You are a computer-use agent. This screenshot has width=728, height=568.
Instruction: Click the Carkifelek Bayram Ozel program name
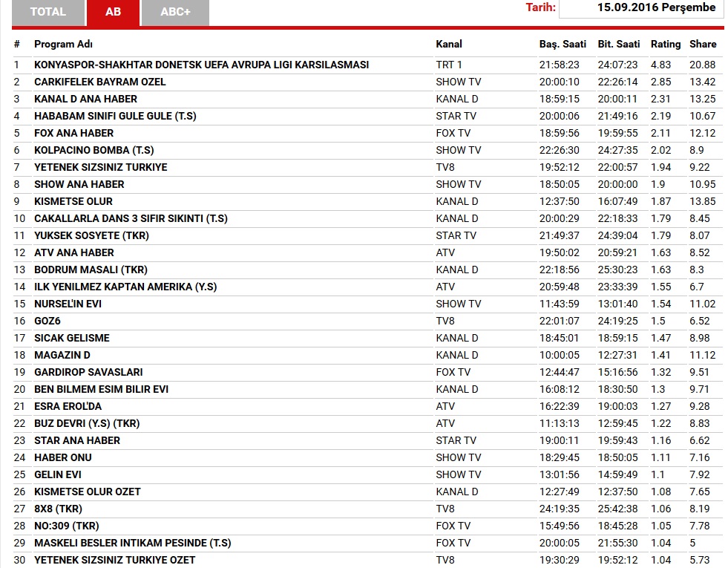tap(99, 82)
